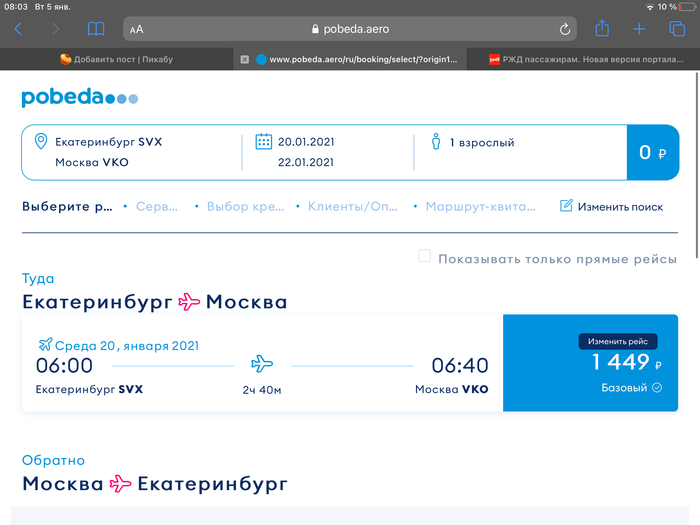Add a new tab with plus icon

(640, 29)
